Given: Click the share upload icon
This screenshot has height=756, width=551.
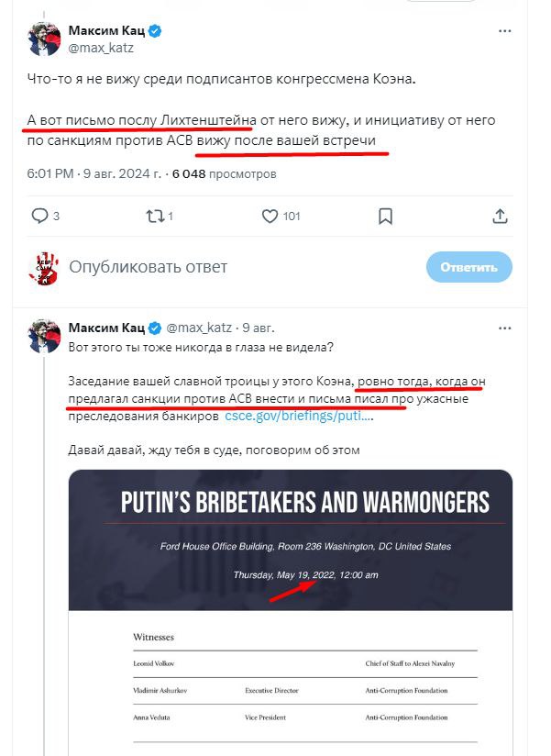Looking at the screenshot, I should pos(500,217).
